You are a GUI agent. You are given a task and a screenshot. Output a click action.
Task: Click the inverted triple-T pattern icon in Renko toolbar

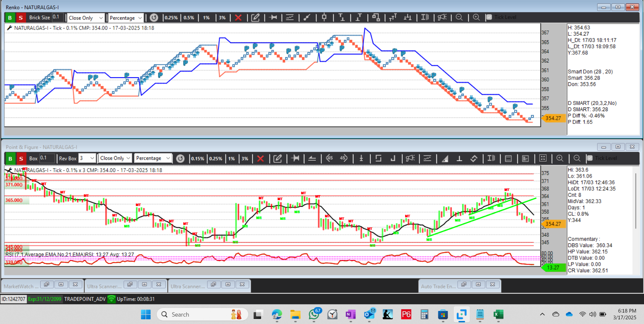408,17
